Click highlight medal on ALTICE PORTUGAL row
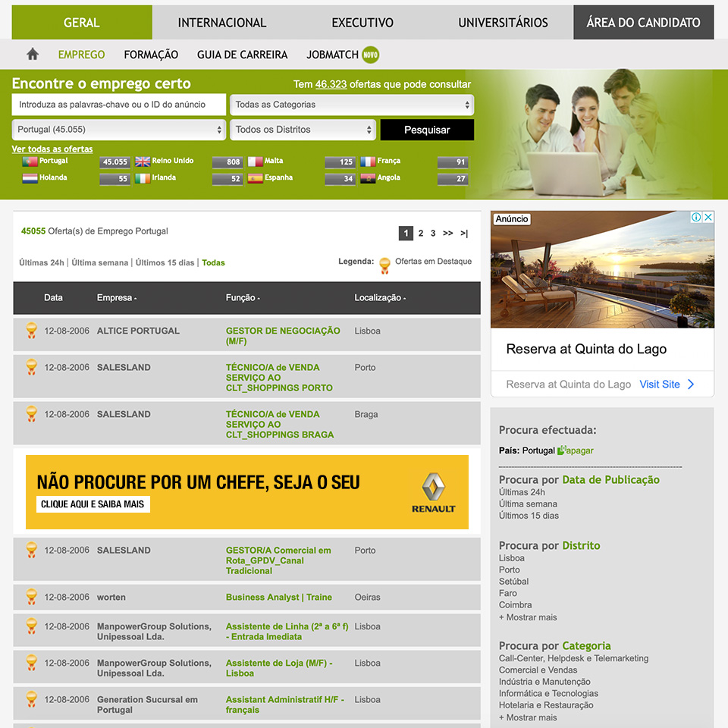Viewport: 728px width, 728px height. [x=32, y=330]
